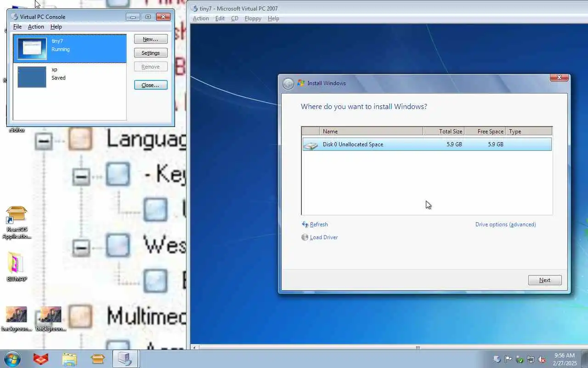Screen dimensions: 588x368
Task: Open Edit menu in the tiny7 window
Action: click(x=220, y=18)
